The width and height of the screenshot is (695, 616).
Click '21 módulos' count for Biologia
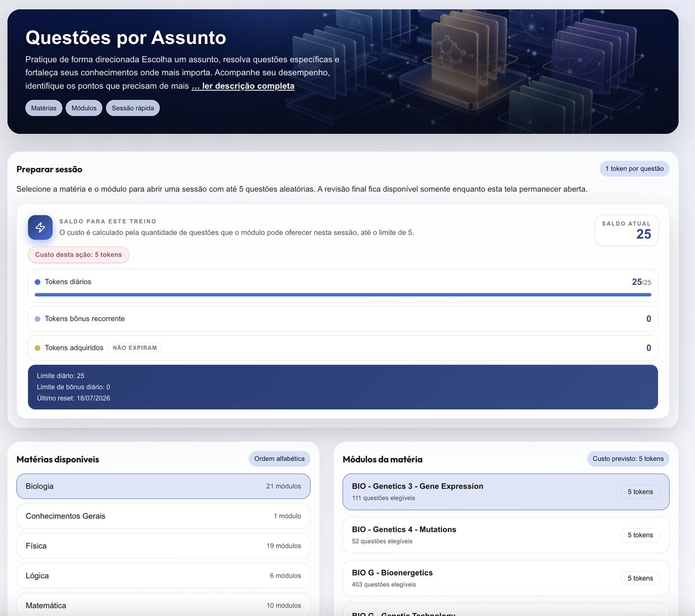point(284,486)
